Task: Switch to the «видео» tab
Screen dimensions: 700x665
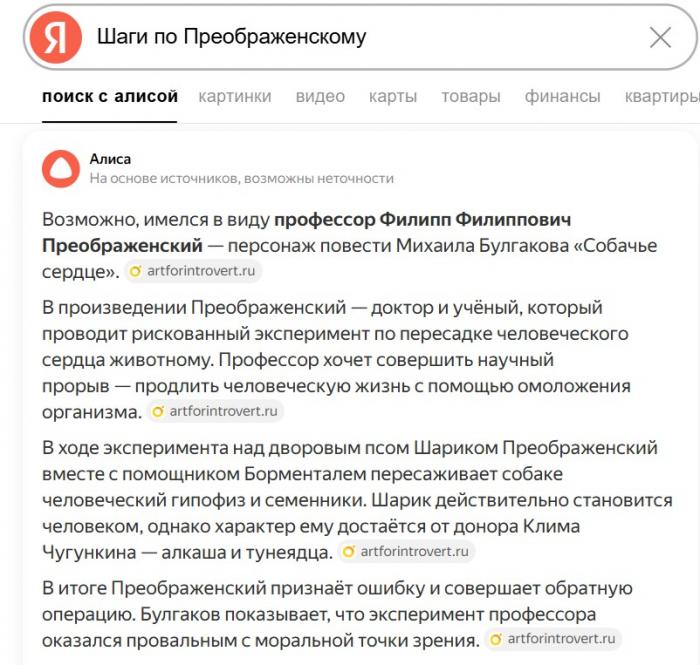Action: pos(320,97)
